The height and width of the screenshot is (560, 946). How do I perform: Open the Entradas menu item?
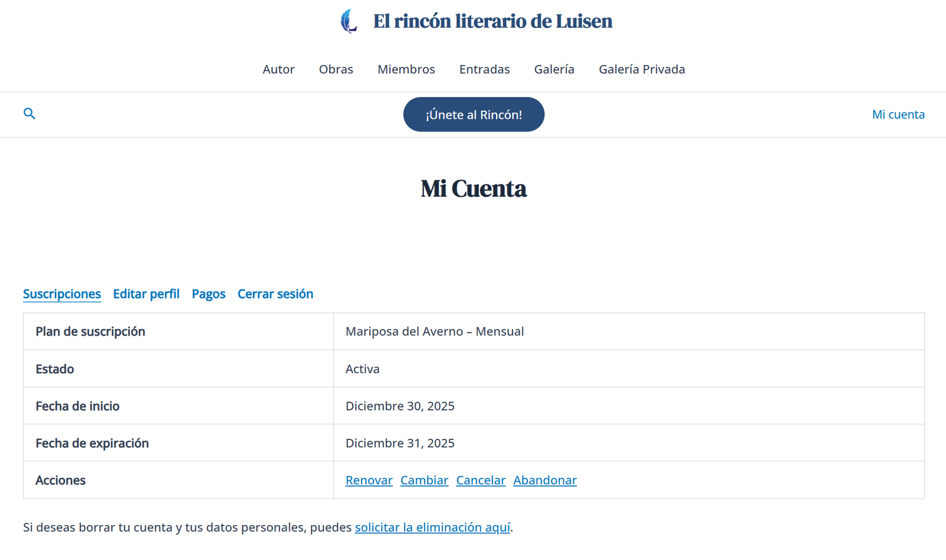(x=484, y=69)
